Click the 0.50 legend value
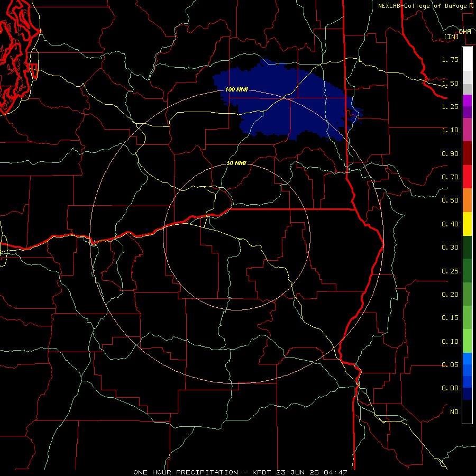 450,200
